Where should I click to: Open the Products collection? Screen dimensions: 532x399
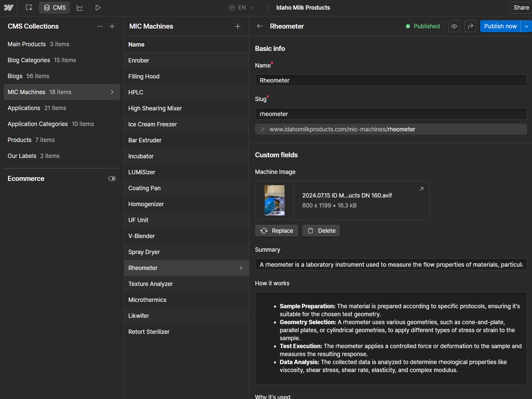tap(62, 140)
